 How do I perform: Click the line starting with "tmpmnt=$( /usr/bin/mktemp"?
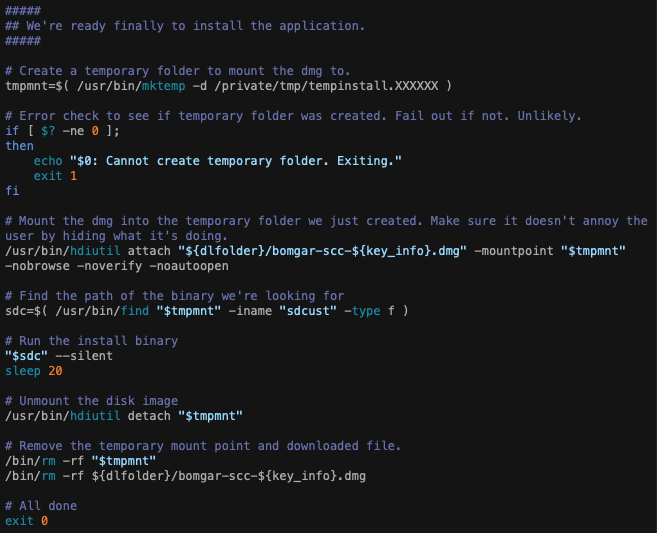(x=228, y=86)
